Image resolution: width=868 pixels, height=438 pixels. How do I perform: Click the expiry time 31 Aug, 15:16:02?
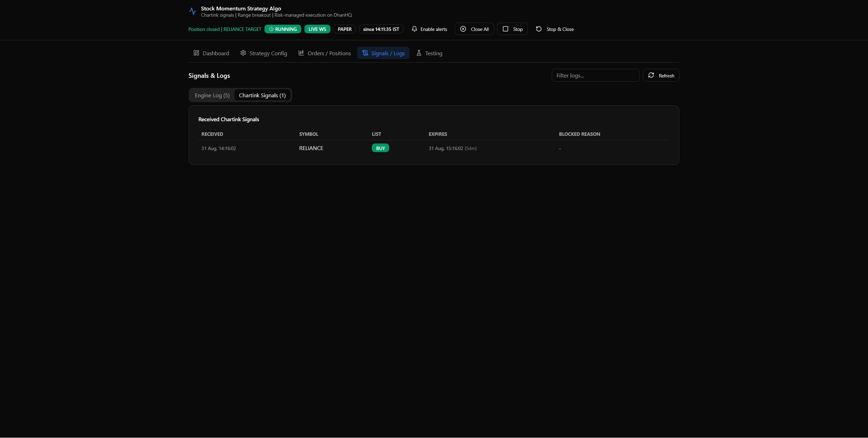point(446,148)
